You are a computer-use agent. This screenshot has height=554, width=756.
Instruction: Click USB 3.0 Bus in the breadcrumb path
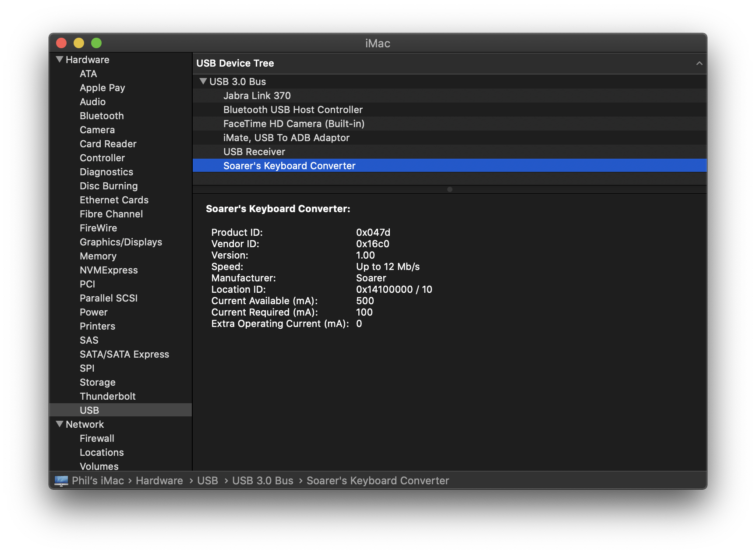point(262,481)
